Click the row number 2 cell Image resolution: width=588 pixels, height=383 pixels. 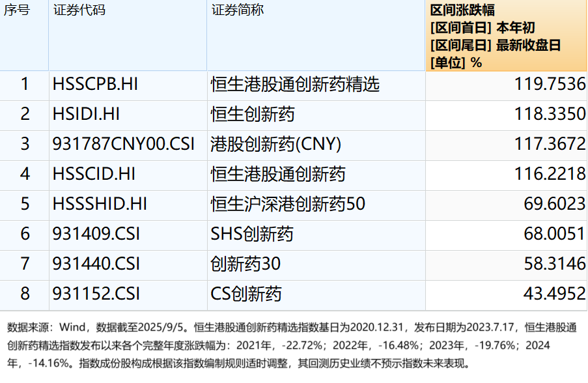(x=24, y=114)
